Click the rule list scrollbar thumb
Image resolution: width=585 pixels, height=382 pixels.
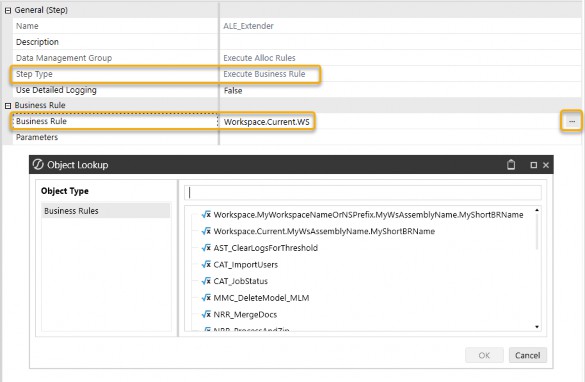click(537, 232)
